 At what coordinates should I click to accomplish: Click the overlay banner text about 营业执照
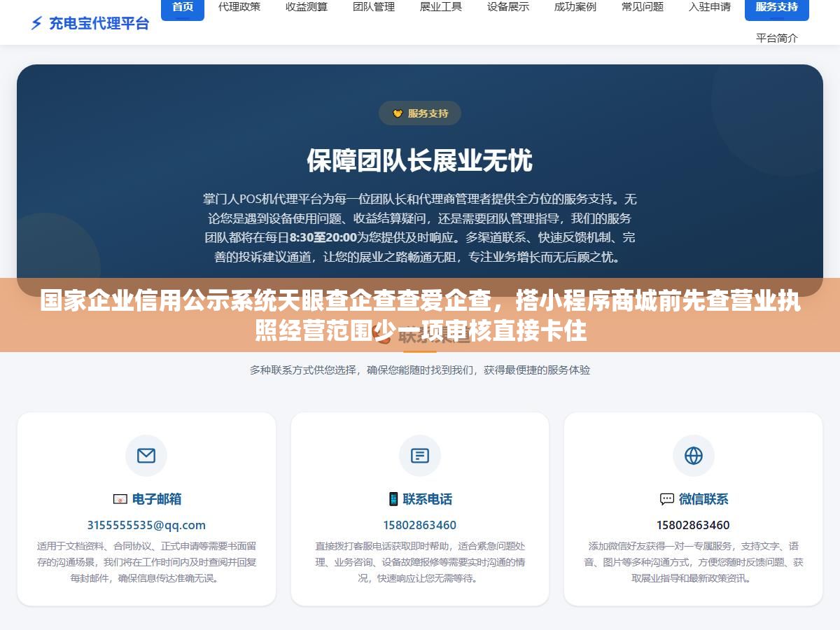(x=420, y=316)
